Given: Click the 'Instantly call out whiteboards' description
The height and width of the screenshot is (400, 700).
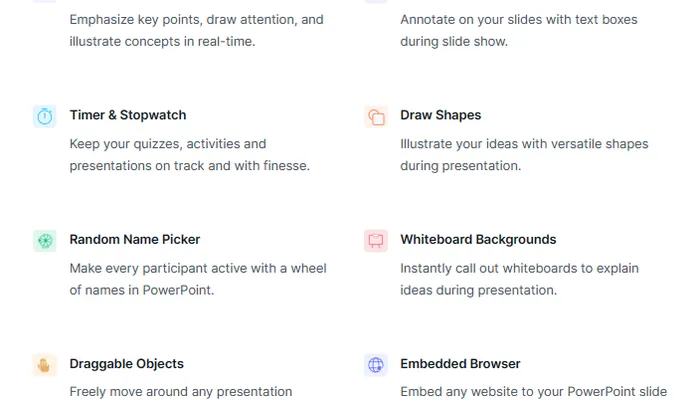Looking at the screenshot, I should tap(519, 279).
